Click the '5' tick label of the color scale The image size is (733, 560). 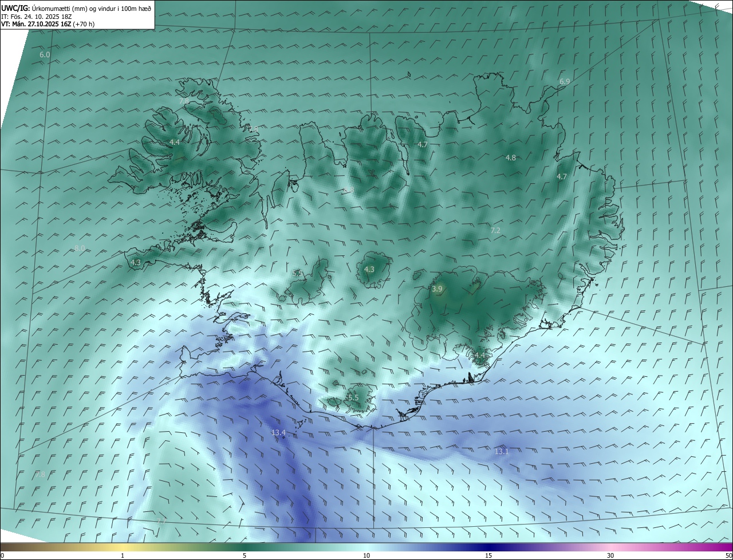pos(245,555)
